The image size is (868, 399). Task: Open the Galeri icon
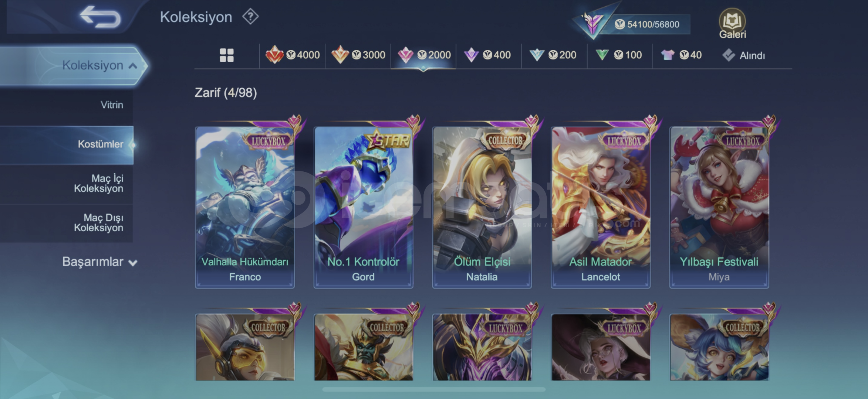tap(732, 23)
